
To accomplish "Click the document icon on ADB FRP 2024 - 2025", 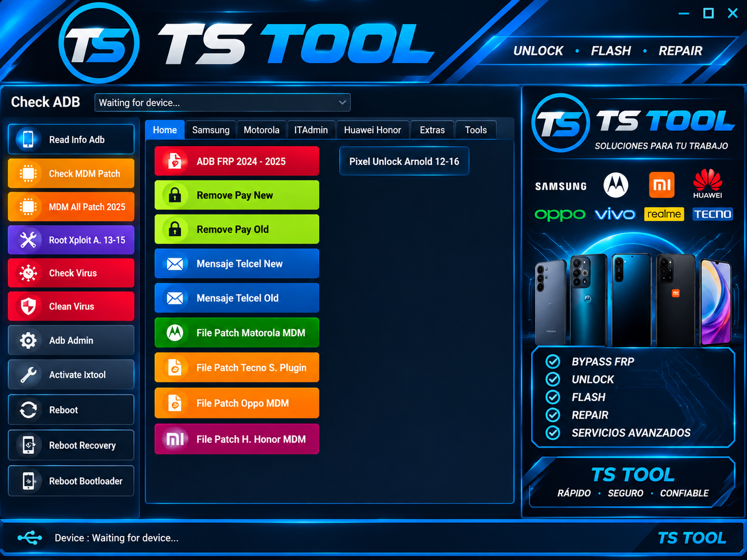I will (x=175, y=161).
